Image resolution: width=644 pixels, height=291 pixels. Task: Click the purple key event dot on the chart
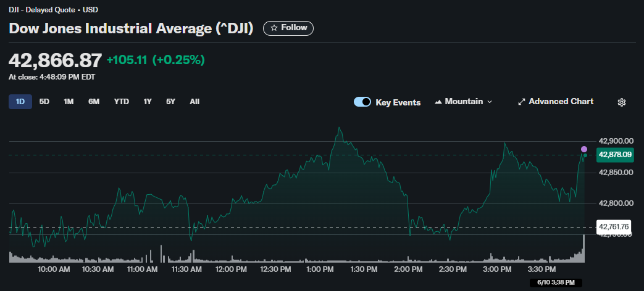point(583,149)
